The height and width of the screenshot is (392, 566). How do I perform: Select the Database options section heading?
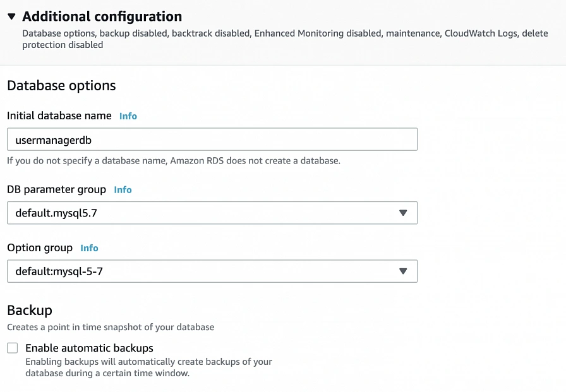coord(61,86)
